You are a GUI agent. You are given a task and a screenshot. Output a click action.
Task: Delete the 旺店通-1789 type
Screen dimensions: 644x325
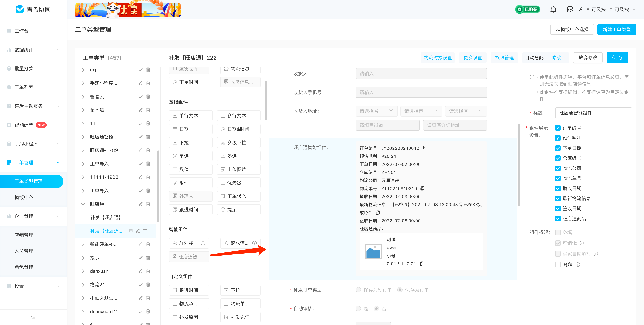148,150
